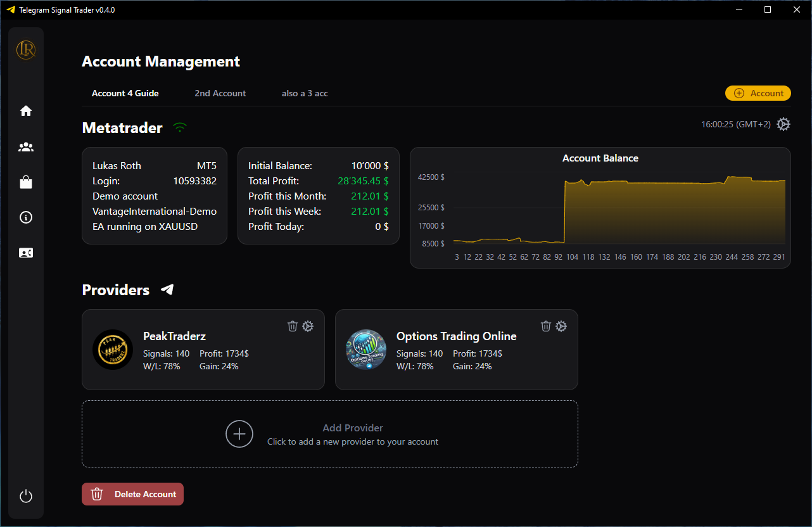
Task: Click the Providers section heading
Action: (x=116, y=290)
